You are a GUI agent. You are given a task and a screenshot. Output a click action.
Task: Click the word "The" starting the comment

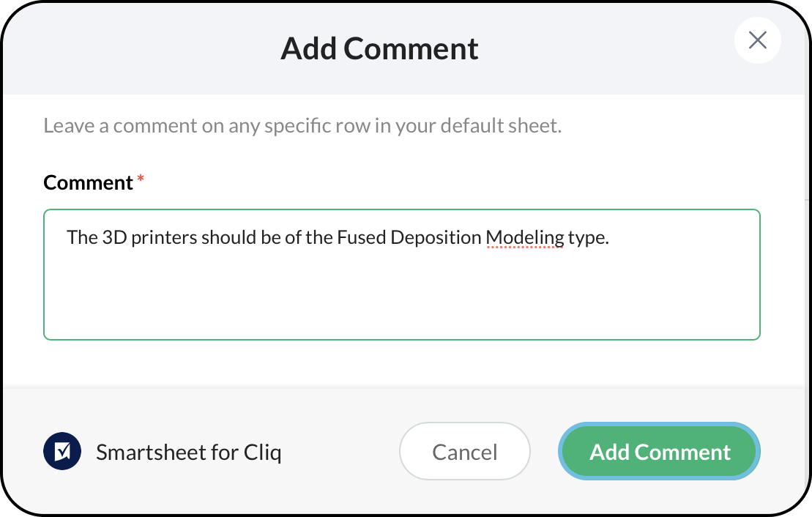pos(82,238)
